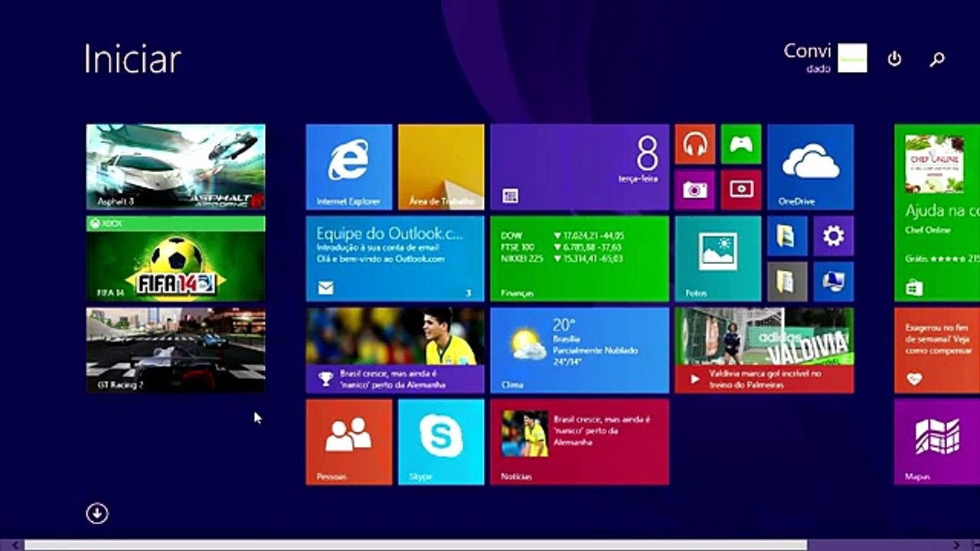Open the Internet Explorer tile

click(349, 167)
